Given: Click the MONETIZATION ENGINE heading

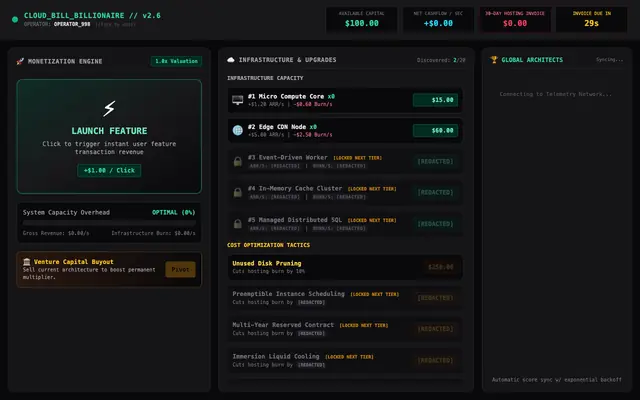Looking at the screenshot, I should pos(65,61).
